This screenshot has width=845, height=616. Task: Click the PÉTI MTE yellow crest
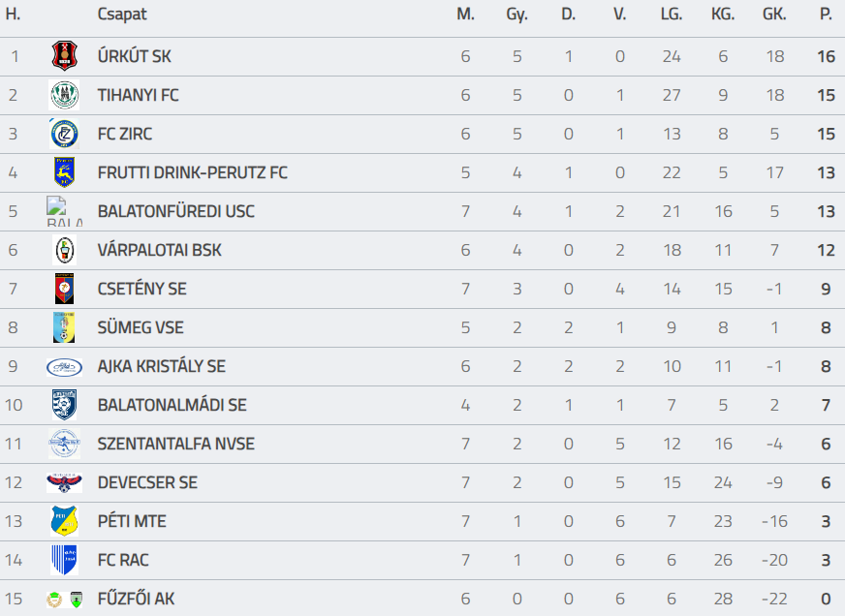click(64, 521)
